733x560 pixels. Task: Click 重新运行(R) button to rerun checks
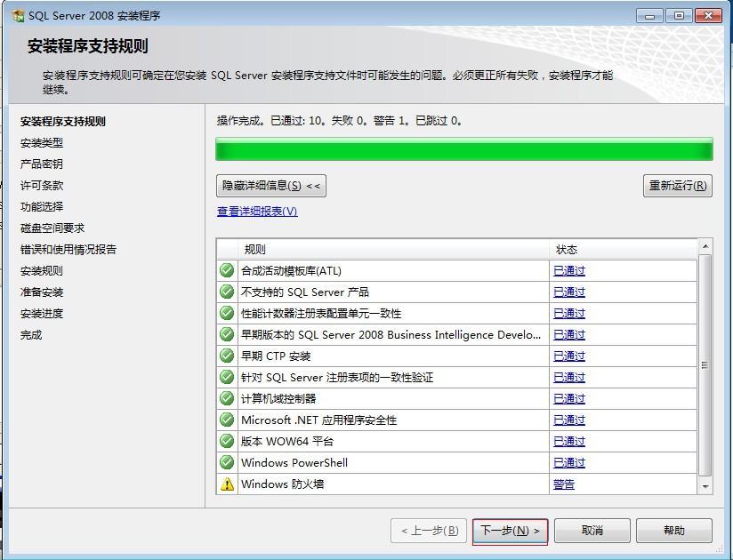click(x=677, y=186)
